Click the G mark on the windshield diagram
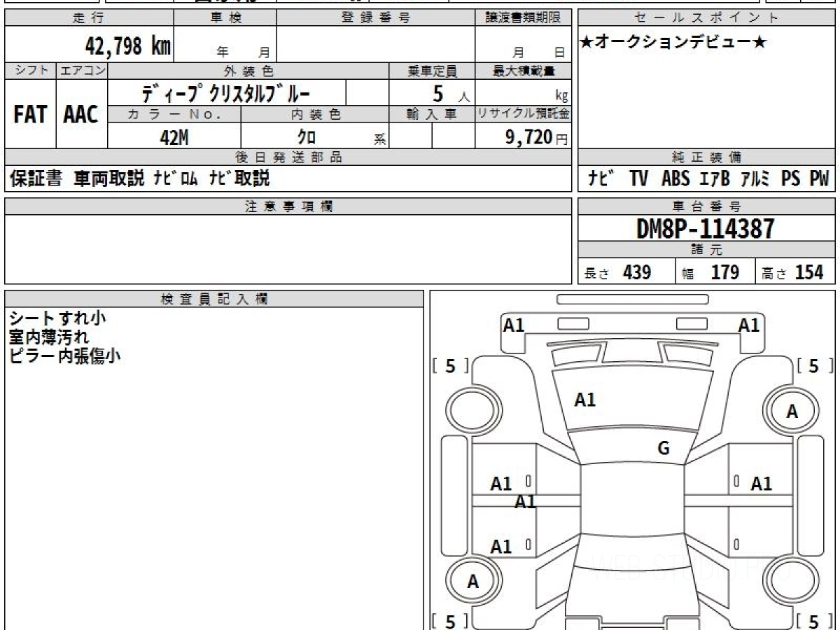840x630 pixels. 664,449
